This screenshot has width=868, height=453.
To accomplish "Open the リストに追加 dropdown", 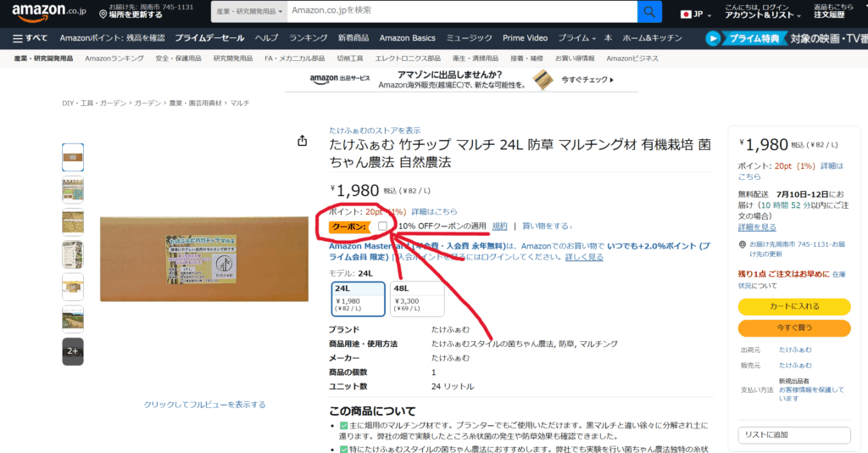I will (793, 434).
